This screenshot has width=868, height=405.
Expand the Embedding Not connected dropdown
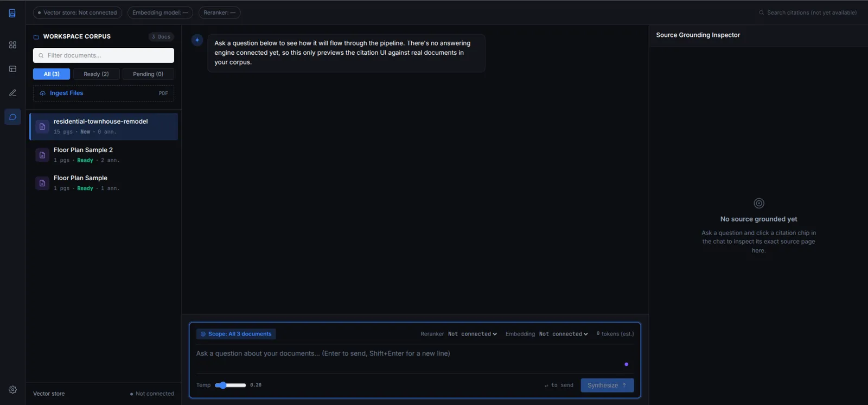click(x=564, y=334)
